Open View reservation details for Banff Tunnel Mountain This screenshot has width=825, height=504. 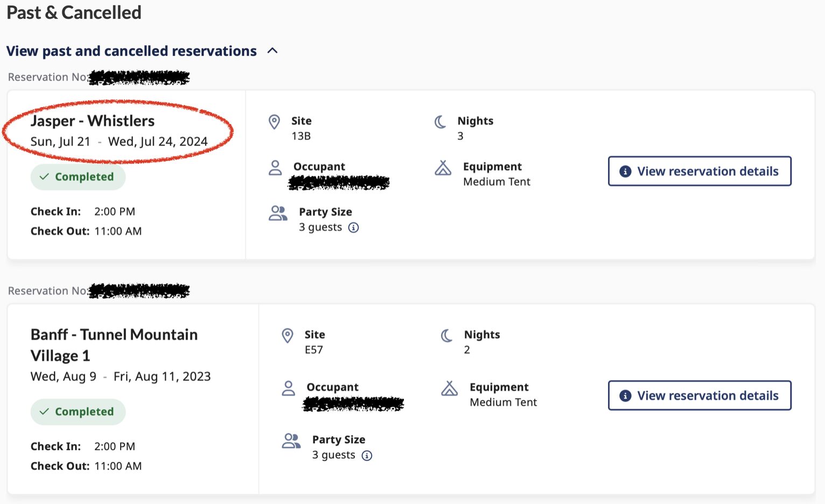point(700,396)
